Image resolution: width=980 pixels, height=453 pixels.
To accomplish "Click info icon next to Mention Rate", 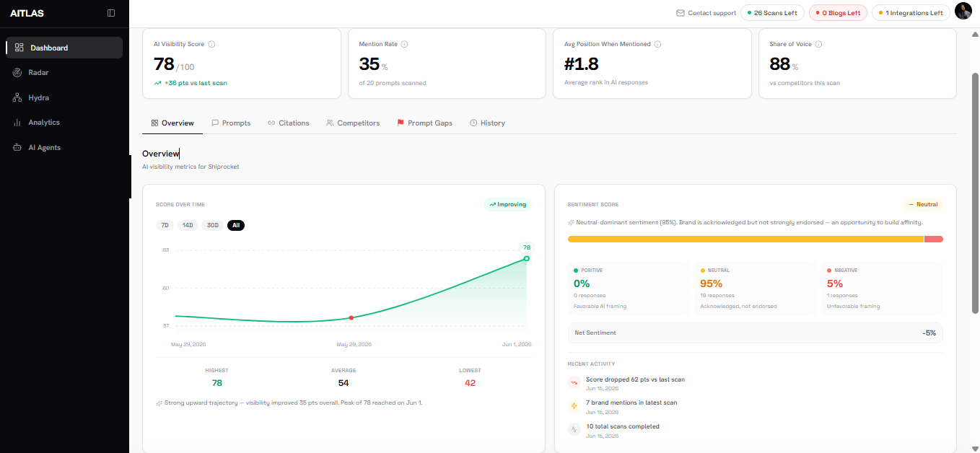I will coord(404,44).
